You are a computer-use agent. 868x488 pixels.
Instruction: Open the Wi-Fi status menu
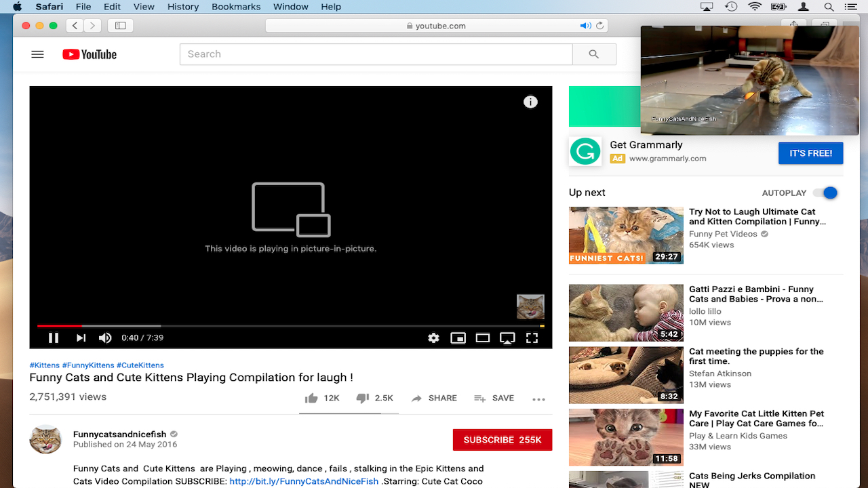[x=755, y=7]
